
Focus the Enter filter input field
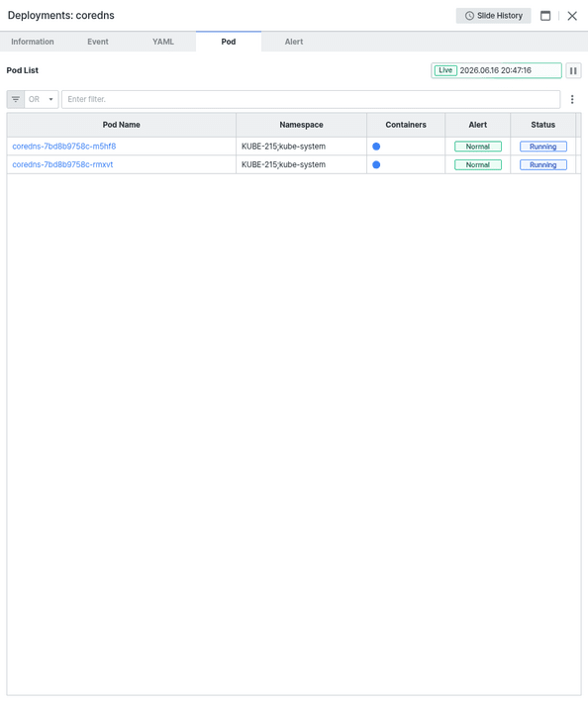pos(311,99)
